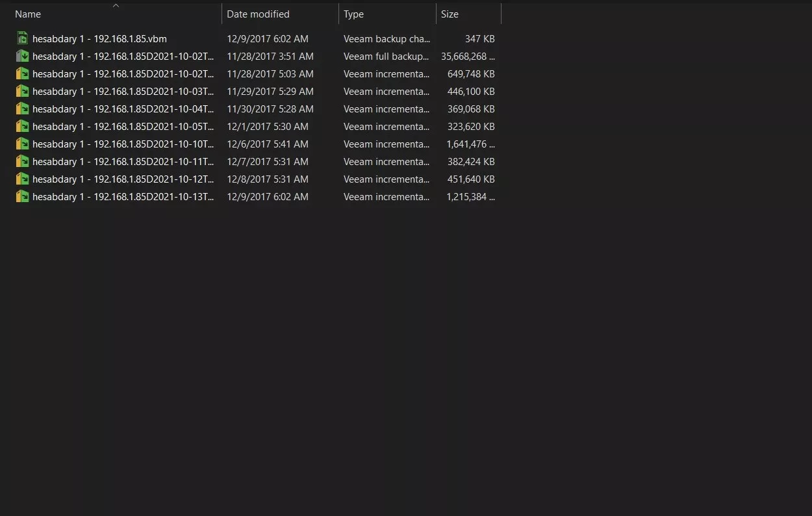Click the icon of the 2021-10-05T backup file

tap(23, 127)
